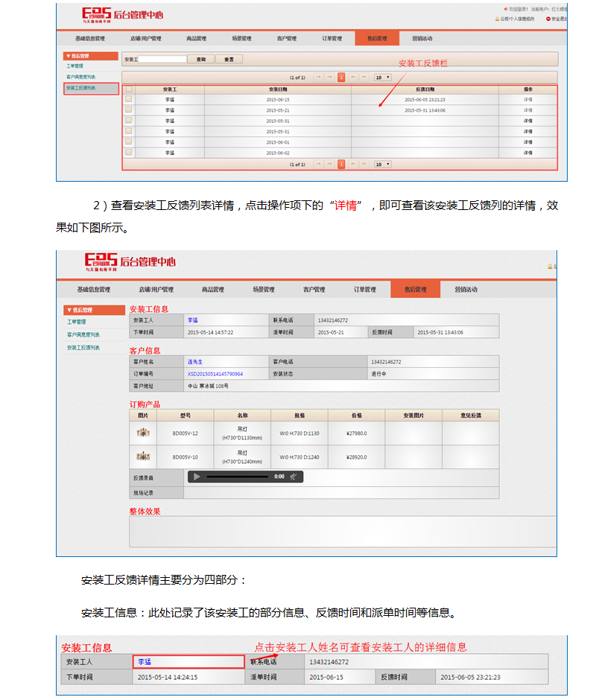Open the page-size dropdown above the table
The width and height of the screenshot is (596, 700).
383,77
